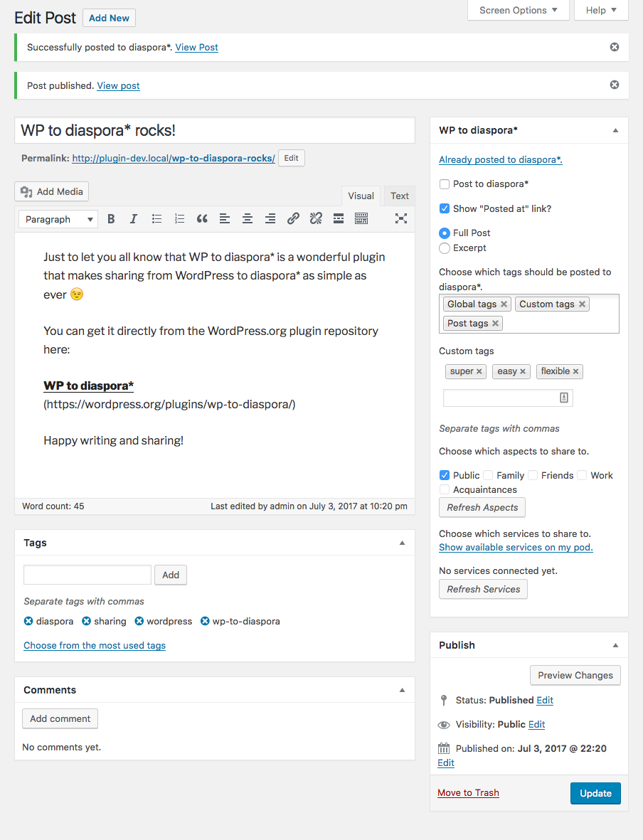Screen dimensions: 643x840
Task: Click Preview Changes
Action: click(x=575, y=676)
